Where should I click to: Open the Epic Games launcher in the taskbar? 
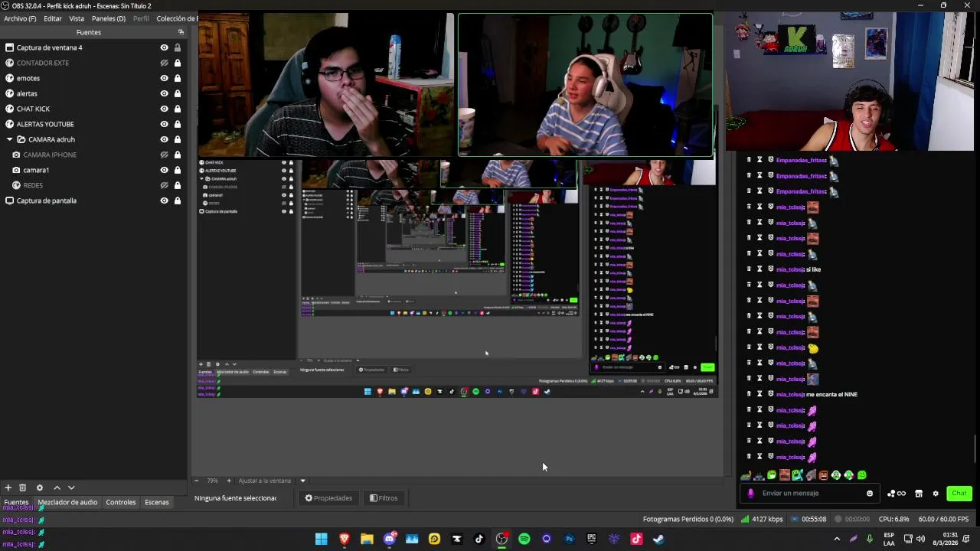click(592, 539)
